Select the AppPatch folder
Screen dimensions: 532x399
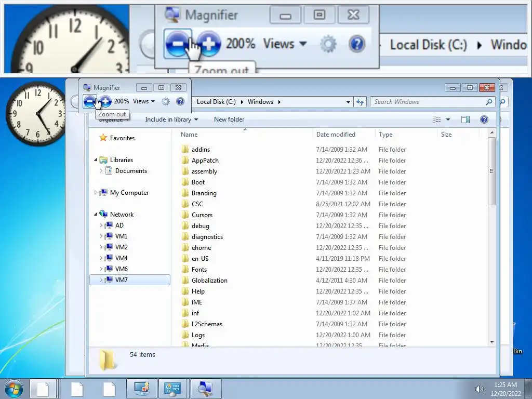coord(205,161)
